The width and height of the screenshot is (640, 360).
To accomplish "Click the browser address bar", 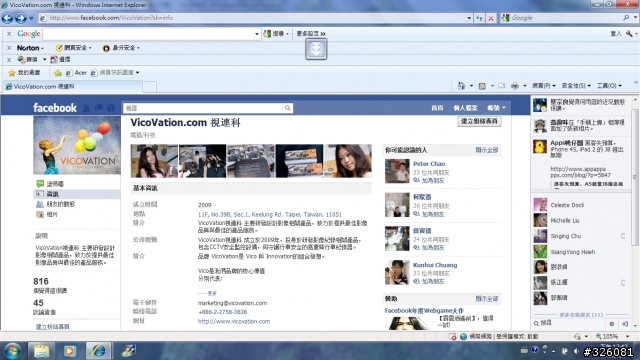I will [x=253, y=18].
